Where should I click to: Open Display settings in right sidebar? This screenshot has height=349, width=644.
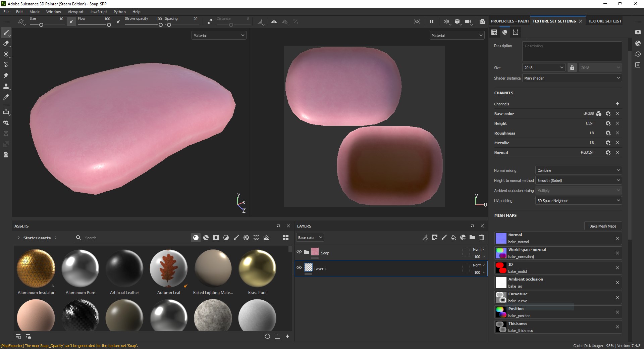(638, 33)
